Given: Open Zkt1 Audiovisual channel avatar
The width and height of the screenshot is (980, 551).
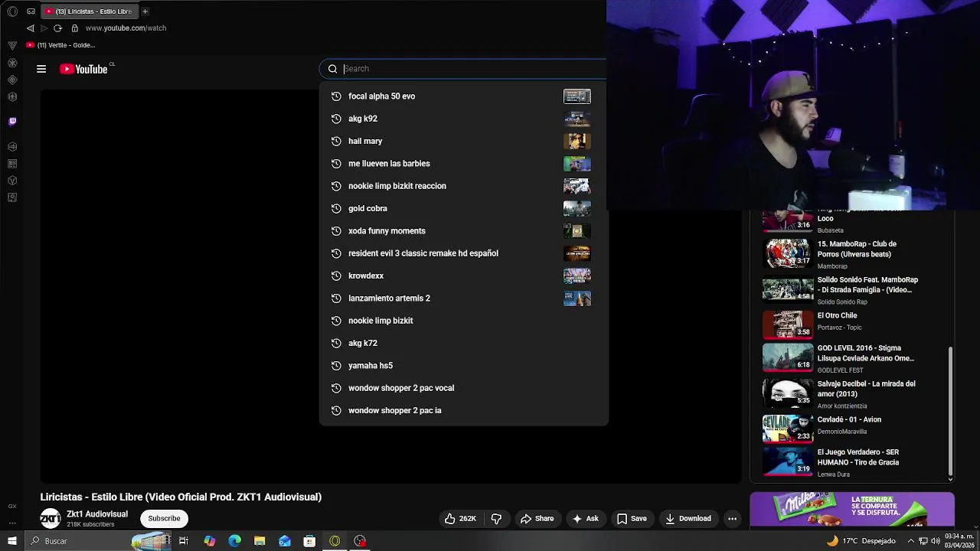Looking at the screenshot, I should pyautogui.click(x=51, y=519).
